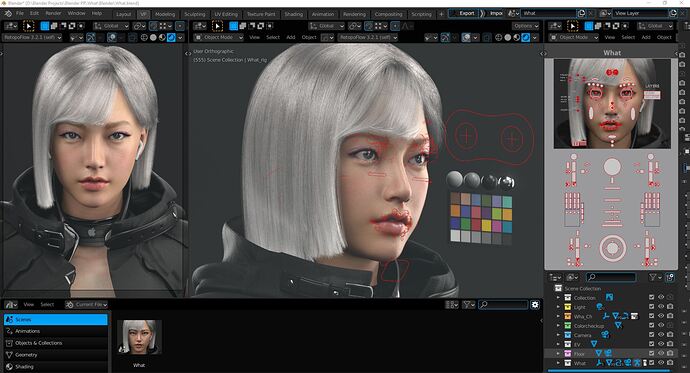Open the File menu
The image size is (690, 373).
(20, 14)
